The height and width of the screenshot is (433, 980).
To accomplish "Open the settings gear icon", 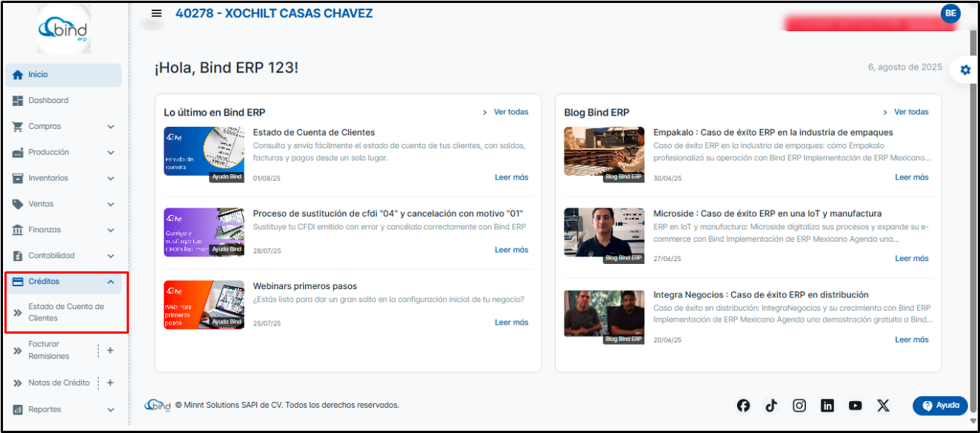I will pos(964,70).
